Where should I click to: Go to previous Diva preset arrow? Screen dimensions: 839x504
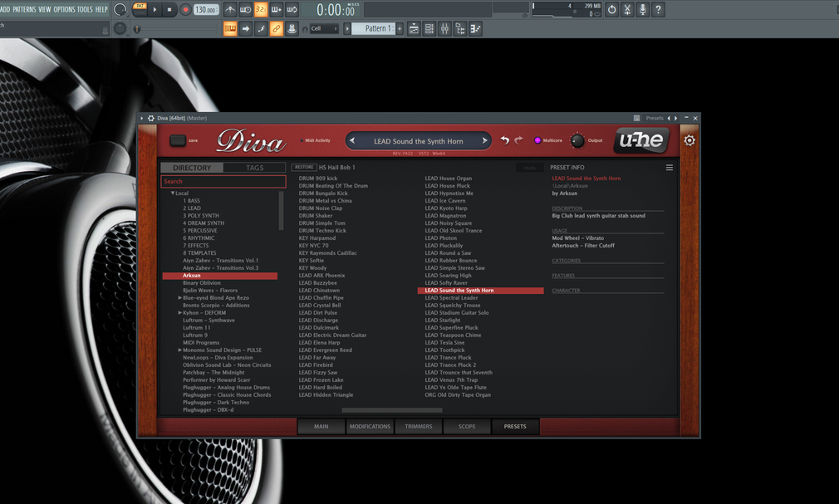(352, 140)
